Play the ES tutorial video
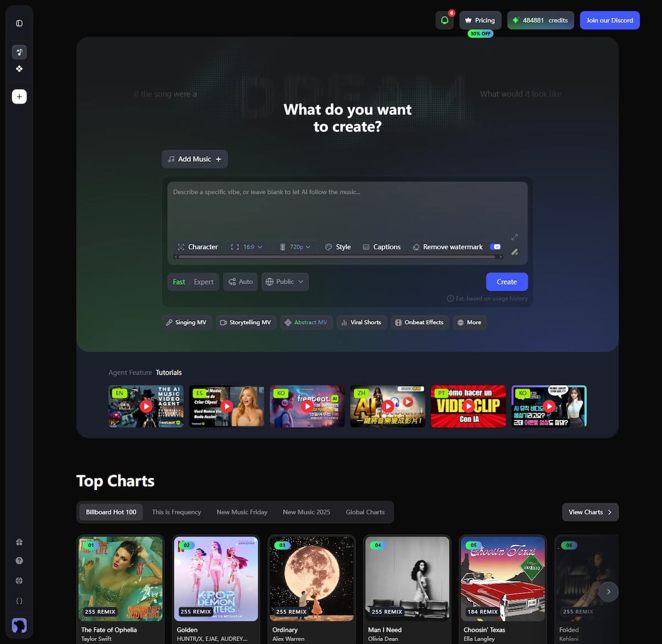662x644 pixels. point(227,406)
